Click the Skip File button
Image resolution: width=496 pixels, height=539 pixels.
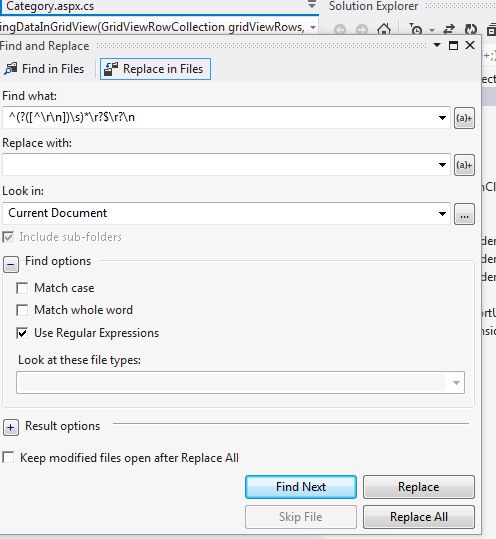pos(301,517)
